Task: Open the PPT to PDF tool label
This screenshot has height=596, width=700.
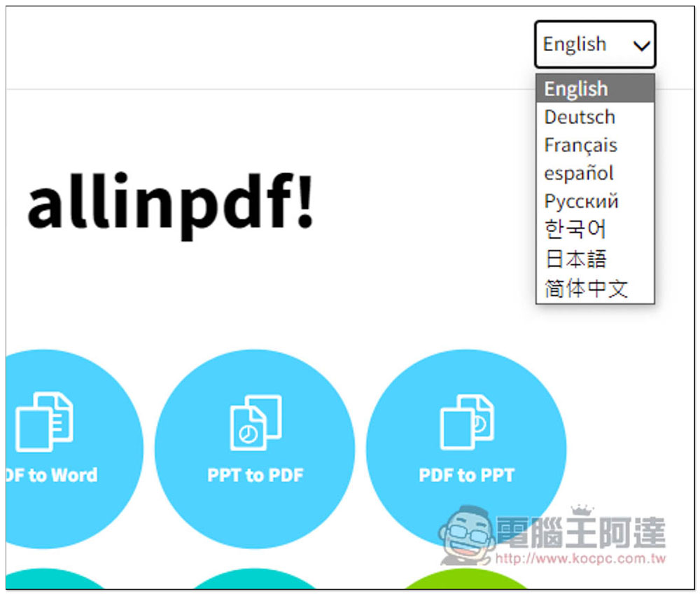Action: (255, 475)
